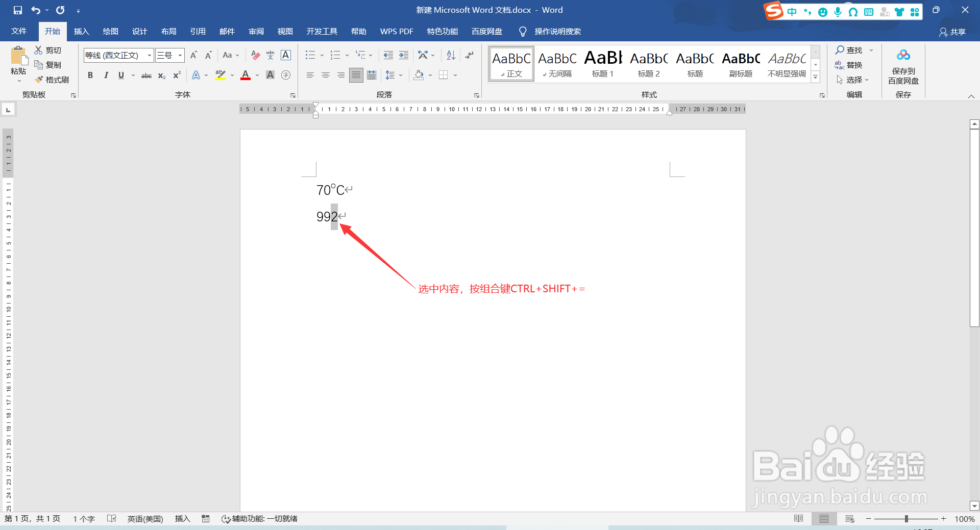
Task: Increase paragraph indent
Action: click(404, 55)
